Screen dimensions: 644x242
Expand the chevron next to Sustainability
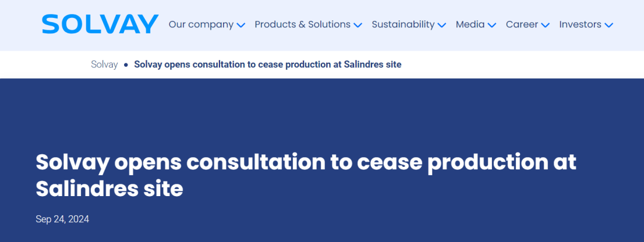[x=442, y=25]
